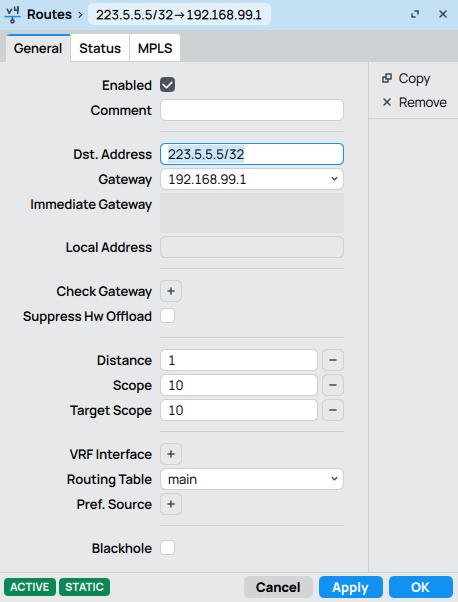Clear the Scope field with minus button
Image resolution: width=458 pixels, height=602 pixels.
click(333, 385)
